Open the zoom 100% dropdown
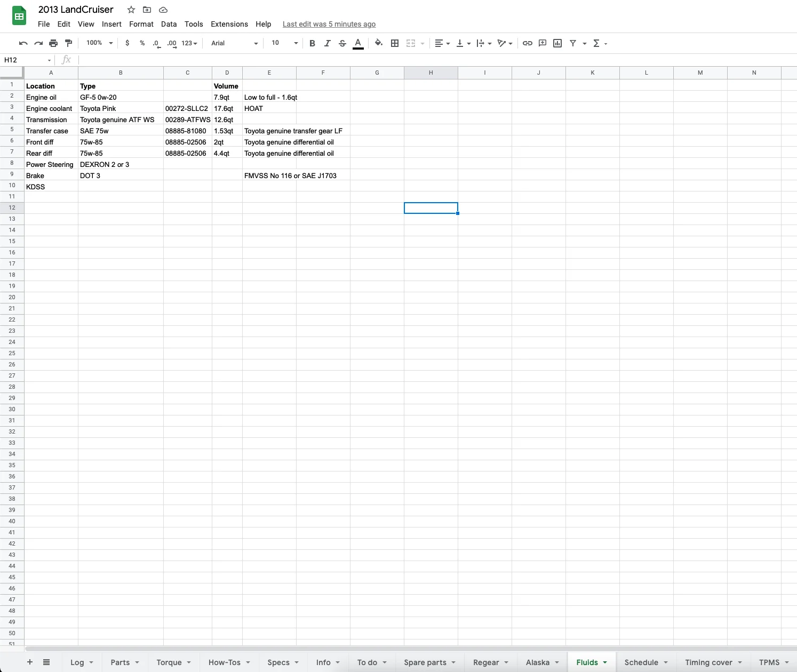Screen dimensions: 797x672 100,43
